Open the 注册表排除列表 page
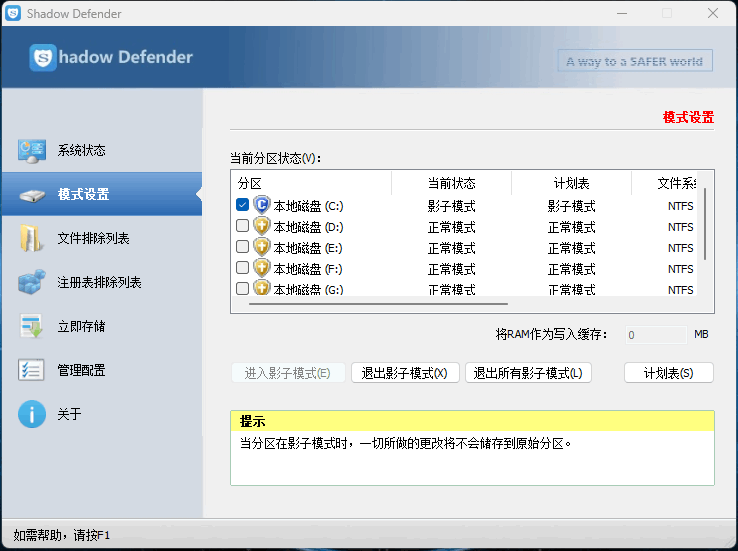Viewport: 738px width, 551px height. (x=102, y=282)
